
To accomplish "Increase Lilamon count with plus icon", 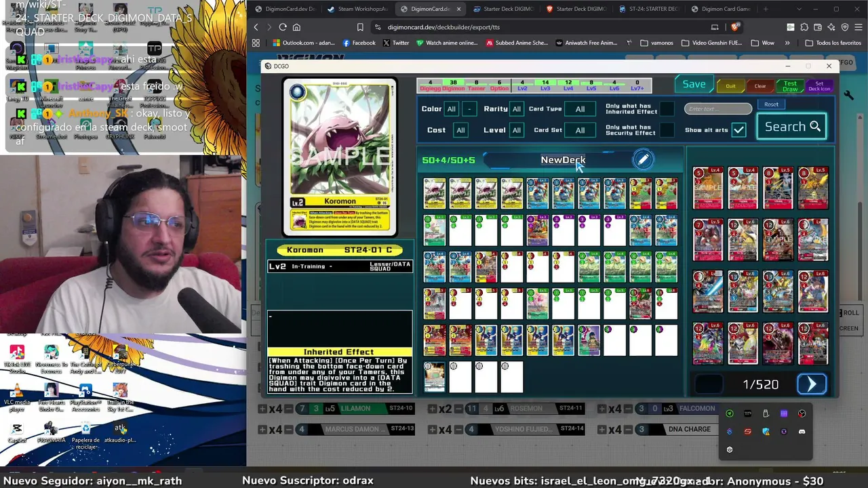I will coord(262,409).
